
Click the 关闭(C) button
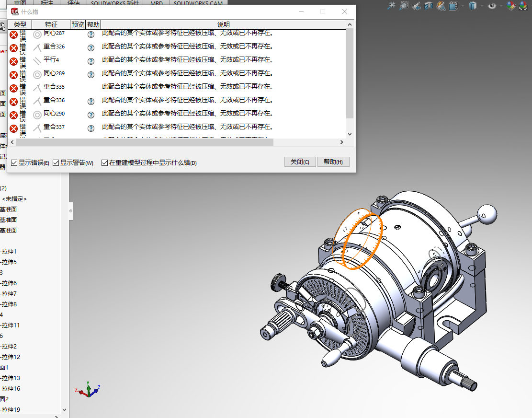pyautogui.click(x=300, y=162)
